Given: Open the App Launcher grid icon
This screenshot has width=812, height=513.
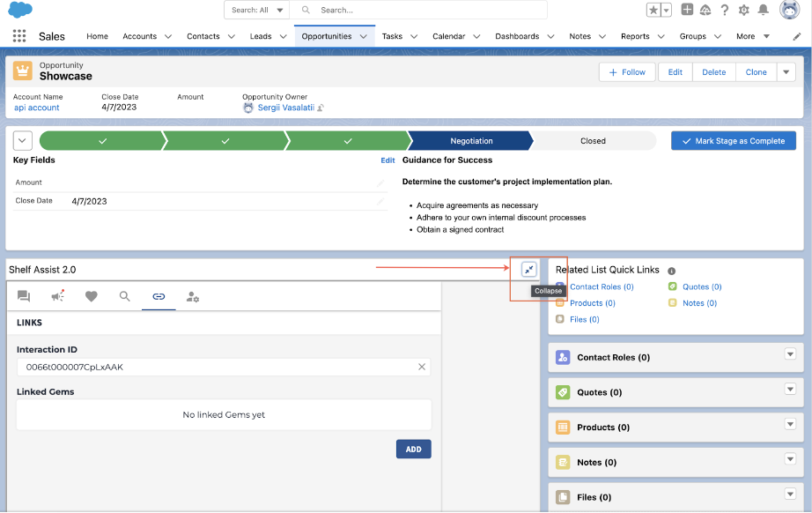Looking at the screenshot, I should (19, 36).
